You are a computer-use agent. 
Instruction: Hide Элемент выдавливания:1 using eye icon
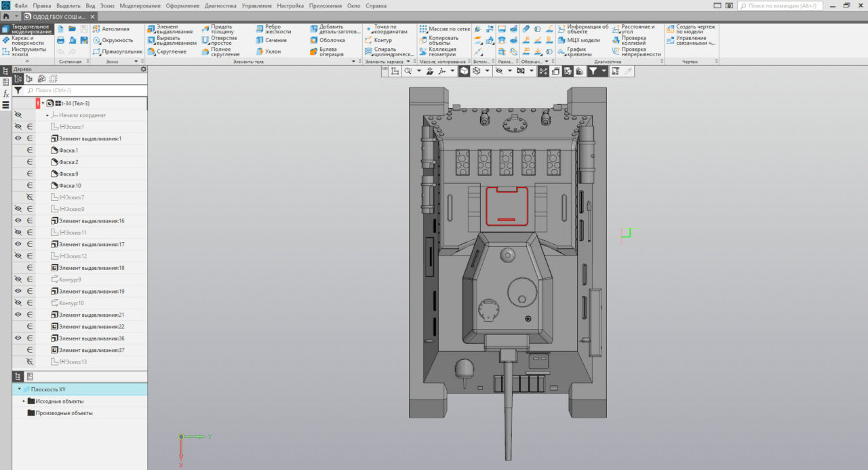[18, 138]
